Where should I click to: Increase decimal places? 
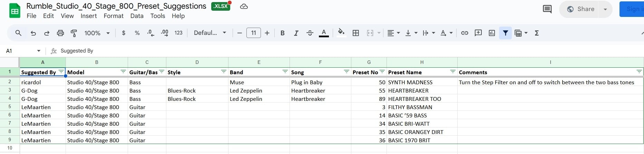tap(165, 33)
